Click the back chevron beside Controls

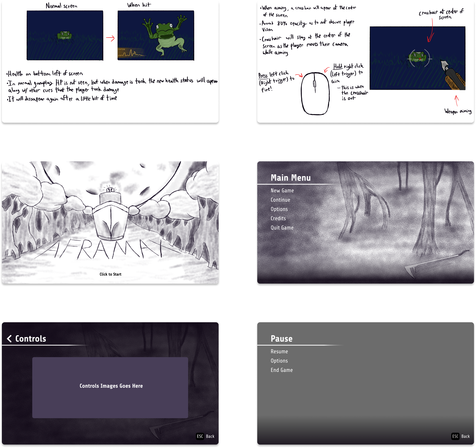(9, 338)
